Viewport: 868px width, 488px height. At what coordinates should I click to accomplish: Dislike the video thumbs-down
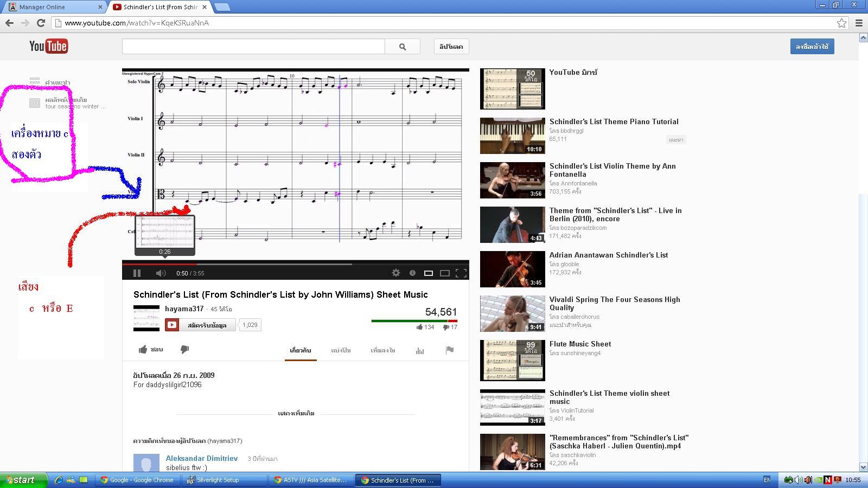[x=184, y=350]
